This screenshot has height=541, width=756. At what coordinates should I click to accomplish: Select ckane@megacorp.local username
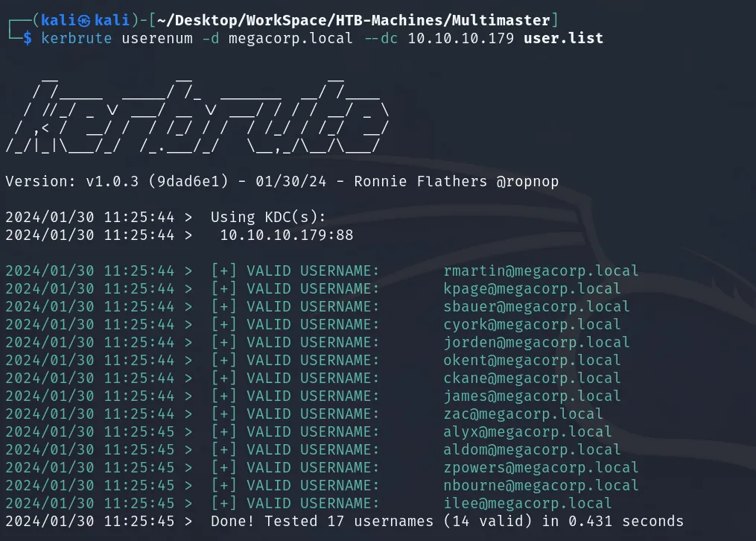click(532, 378)
